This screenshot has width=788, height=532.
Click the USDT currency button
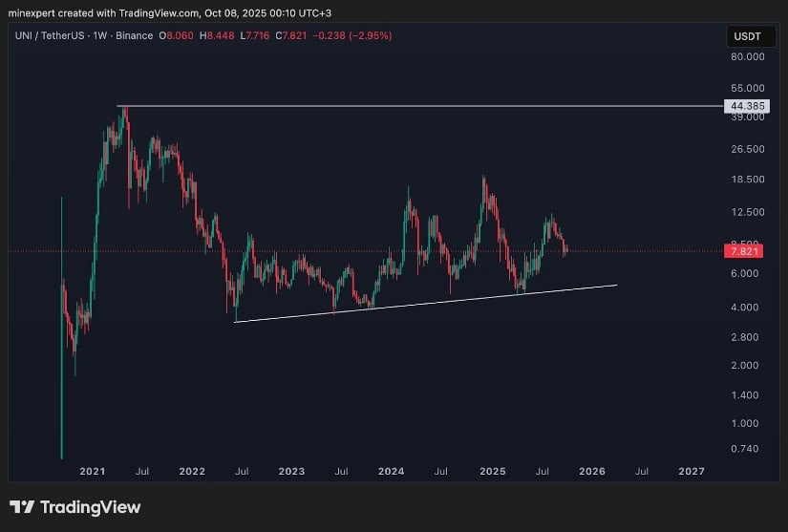751,36
